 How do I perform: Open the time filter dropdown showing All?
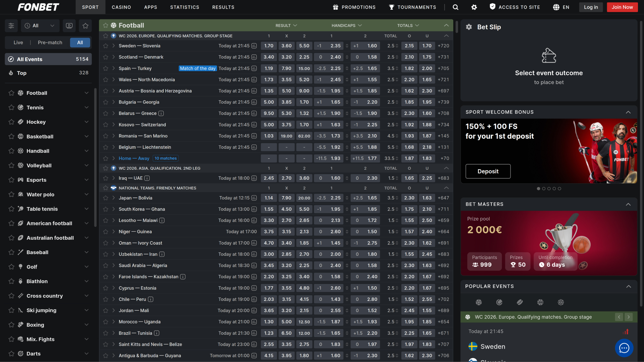(40, 25)
